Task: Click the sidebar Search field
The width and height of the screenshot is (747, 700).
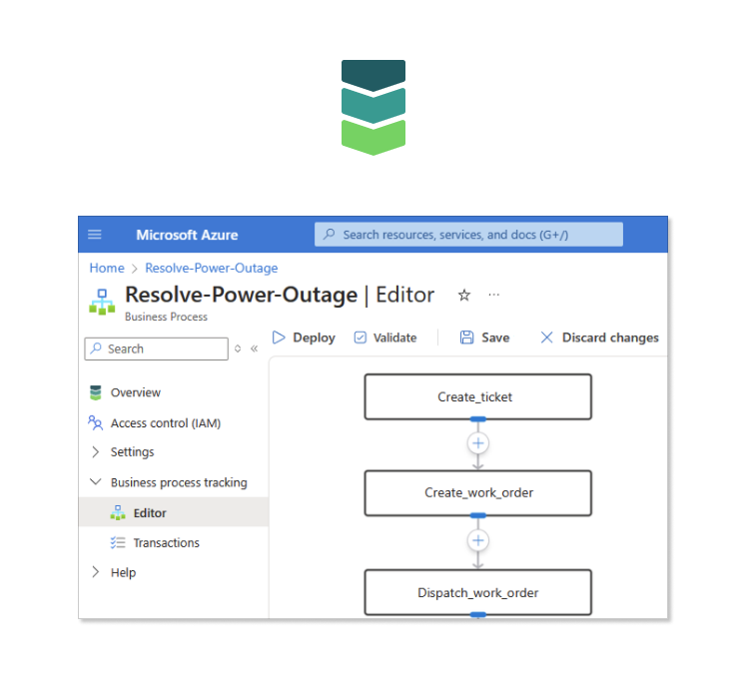Action: 156,349
